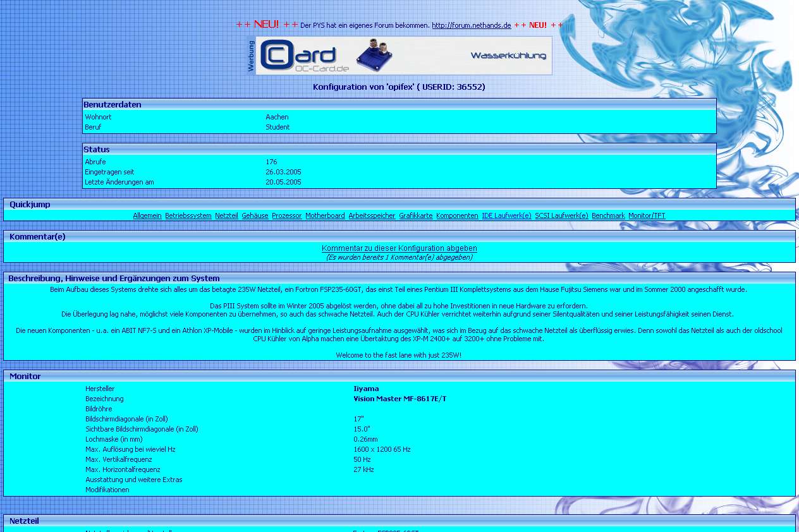This screenshot has width=799, height=532.
Task: Click 'Vision Master MF-8617E/T' model name
Action: [399, 399]
